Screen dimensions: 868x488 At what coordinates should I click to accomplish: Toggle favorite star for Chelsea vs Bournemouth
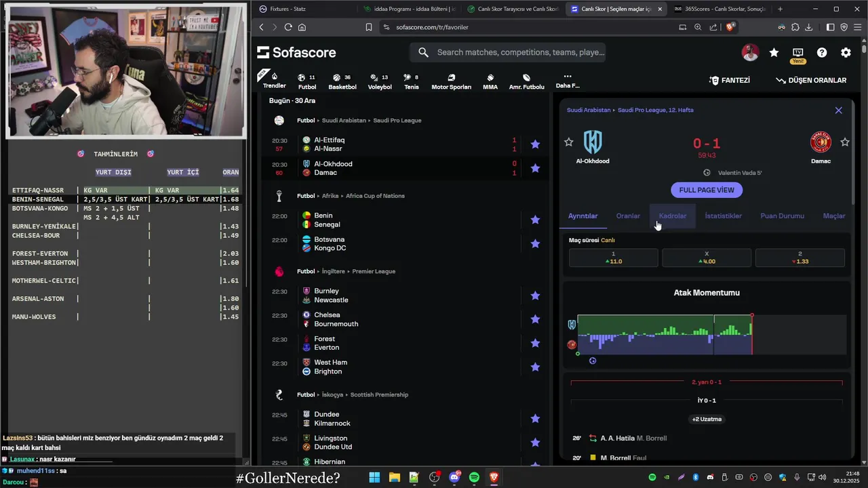[535, 319]
